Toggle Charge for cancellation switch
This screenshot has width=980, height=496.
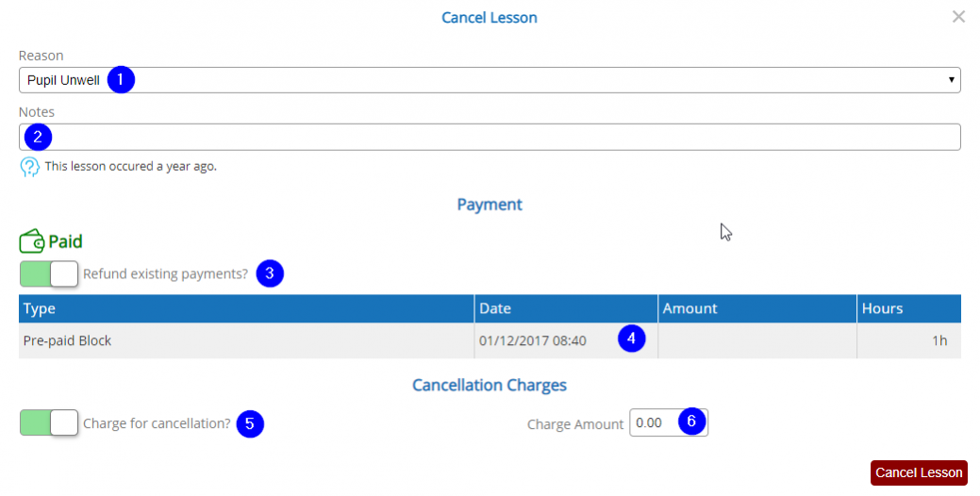point(49,422)
